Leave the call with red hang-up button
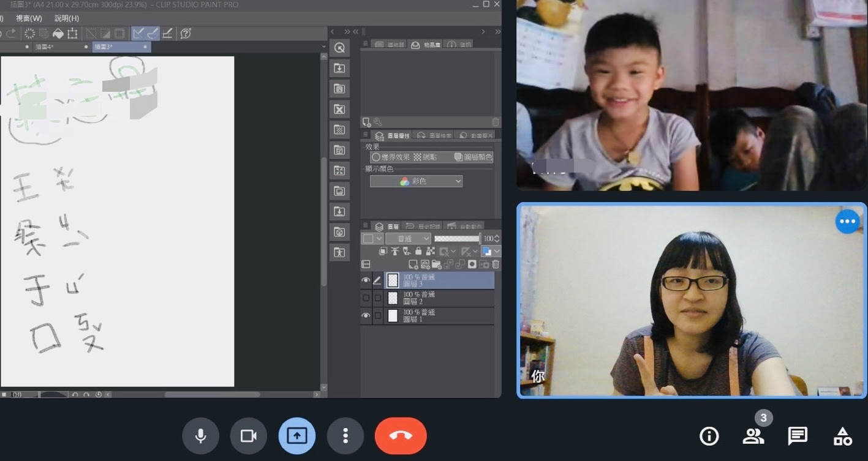Screen dimensions: 868x461 (x=401, y=436)
